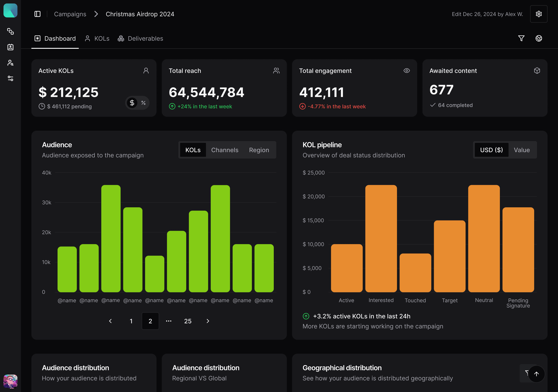Click the Target pipeline bar

pyautogui.click(x=450, y=256)
